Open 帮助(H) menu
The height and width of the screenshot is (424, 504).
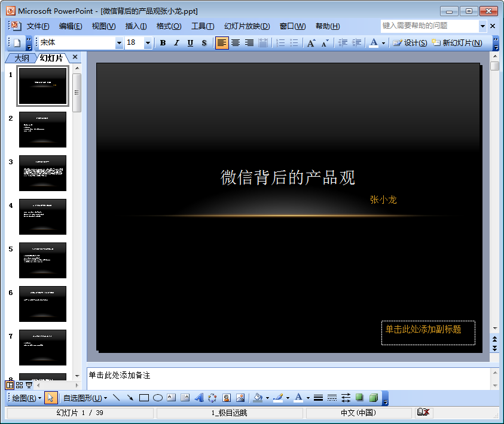328,26
